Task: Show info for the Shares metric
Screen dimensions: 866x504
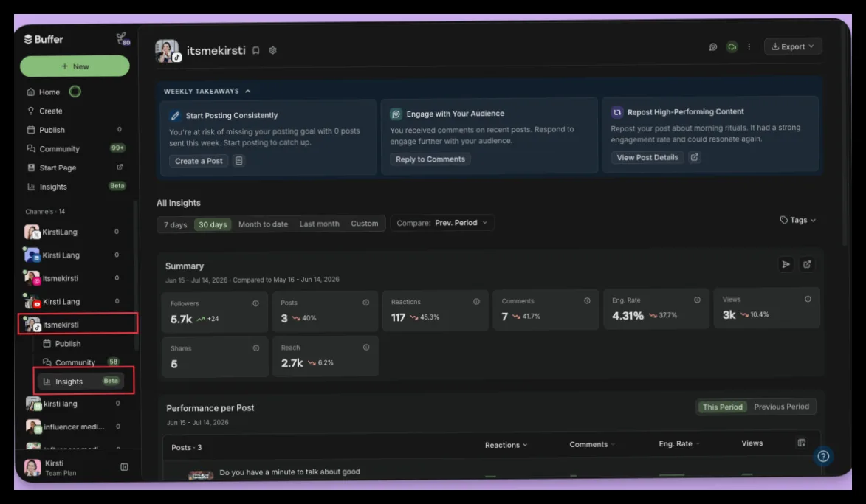Action: pyautogui.click(x=255, y=348)
